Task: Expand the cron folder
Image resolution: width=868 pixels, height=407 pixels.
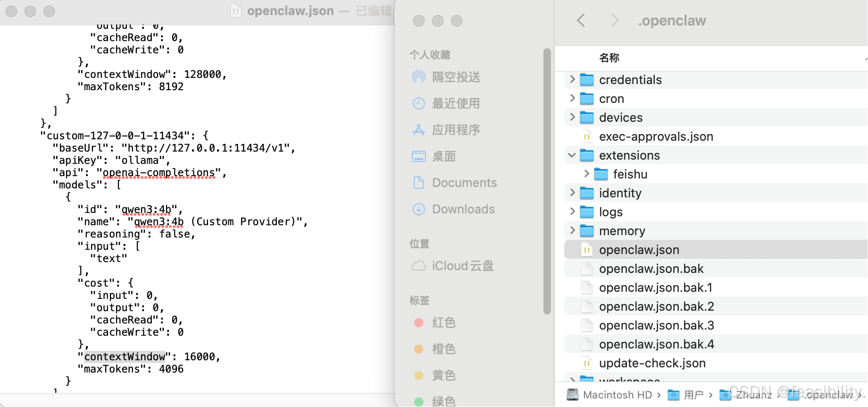Action: pyautogui.click(x=572, y=98)
